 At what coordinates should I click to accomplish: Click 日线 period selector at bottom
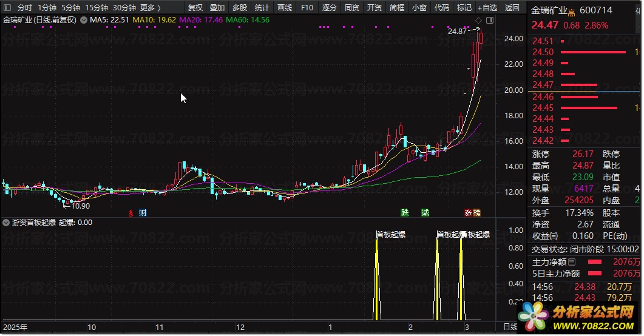[510, 326]
